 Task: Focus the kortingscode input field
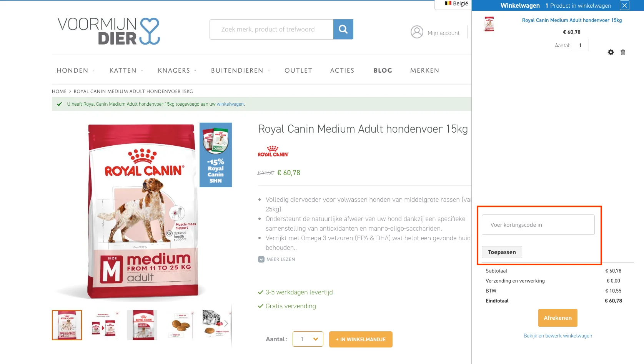(538, 225)
